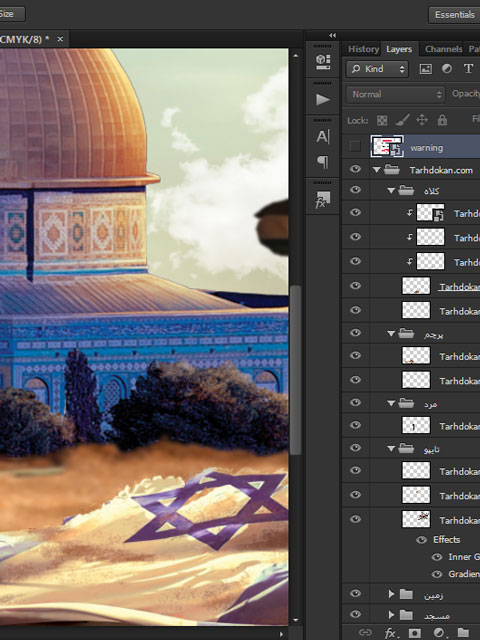
Task: Select the first clipped layer in کلاه
Action: tap(430, 213)
